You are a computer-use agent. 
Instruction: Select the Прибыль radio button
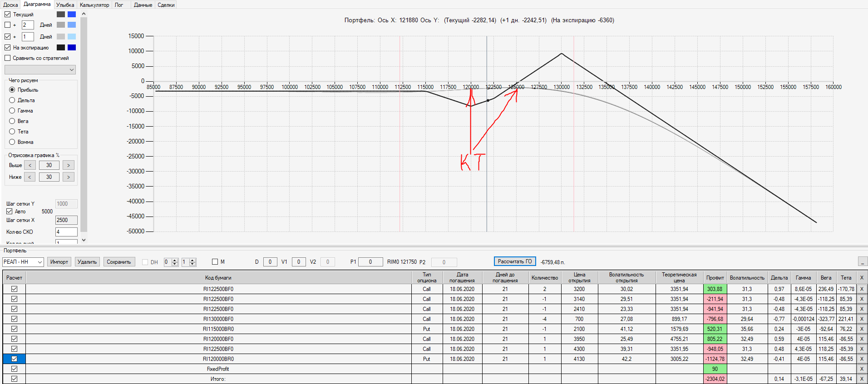tap(12, 90)
